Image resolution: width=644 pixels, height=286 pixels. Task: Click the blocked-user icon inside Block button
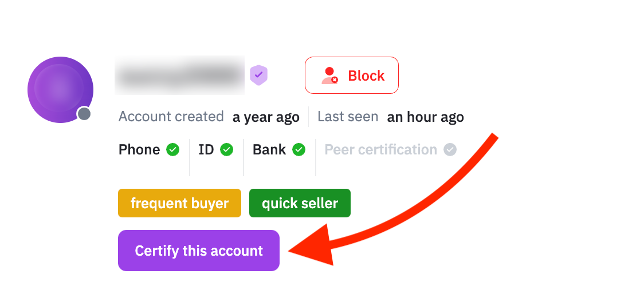point(329,76)
